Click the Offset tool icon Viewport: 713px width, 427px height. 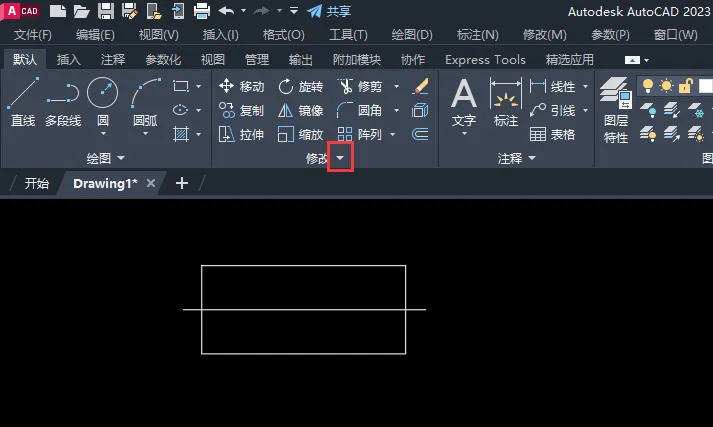coord(420,134)
